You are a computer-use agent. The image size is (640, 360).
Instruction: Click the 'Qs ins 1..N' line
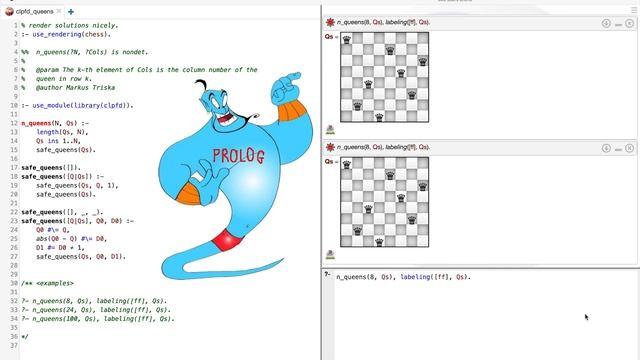(x=58, y=141)
